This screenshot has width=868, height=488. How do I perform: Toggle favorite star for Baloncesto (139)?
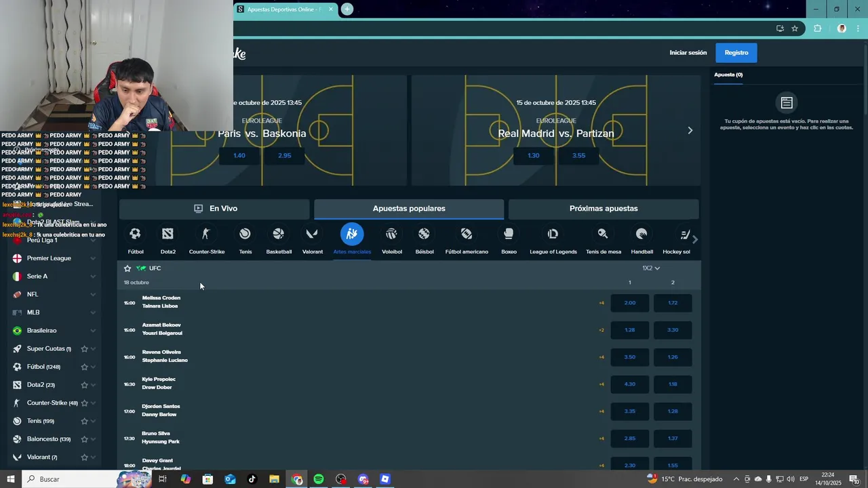pos(84,439)
